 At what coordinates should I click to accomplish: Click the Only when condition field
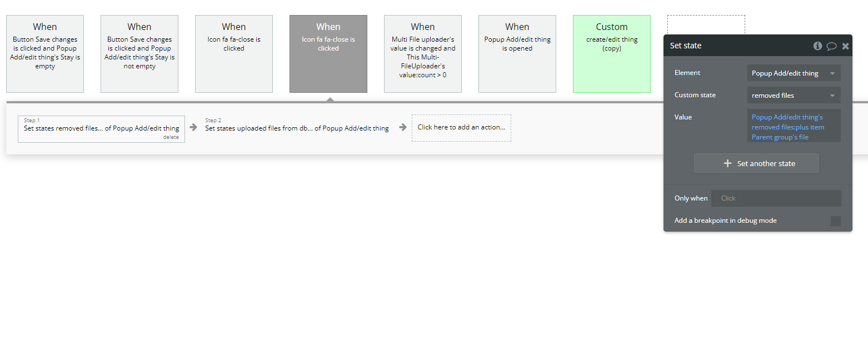[x=776, y=198]
